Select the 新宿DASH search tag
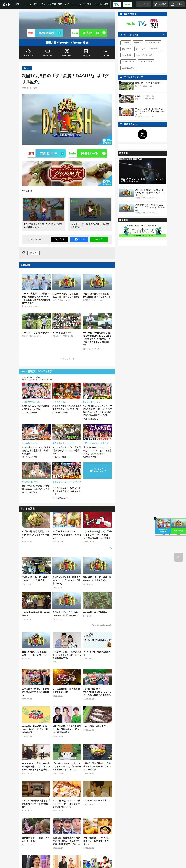 click(x=126, y=49)
